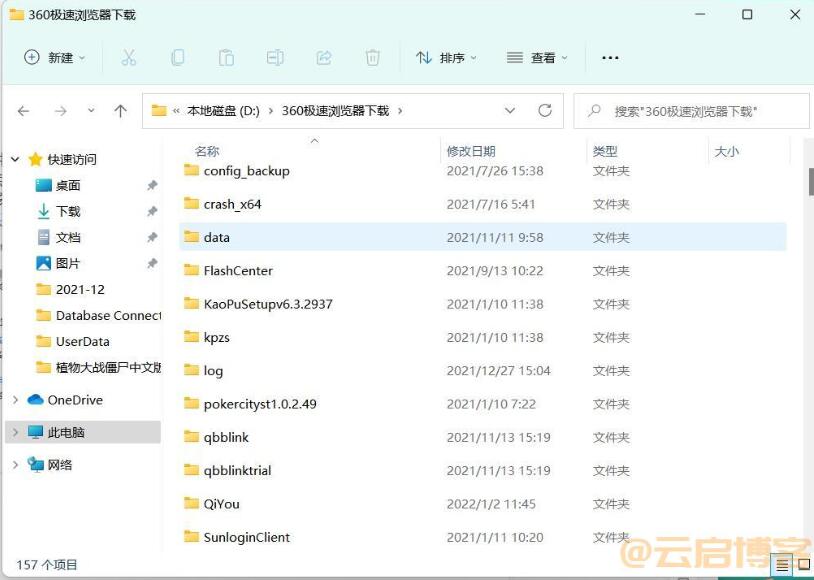Click the Rename icon in toolbar
This screenshot has height=580, width=814.
click(x=275, y=58)
